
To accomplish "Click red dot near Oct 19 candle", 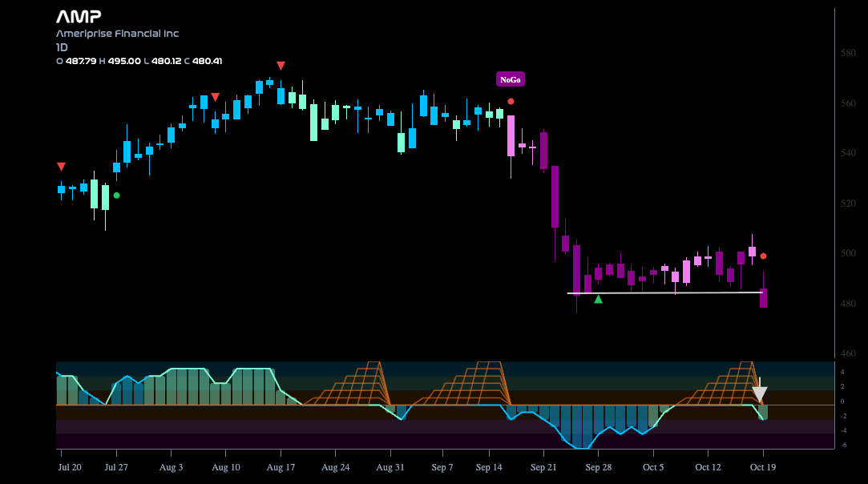I will click(763, 256).
